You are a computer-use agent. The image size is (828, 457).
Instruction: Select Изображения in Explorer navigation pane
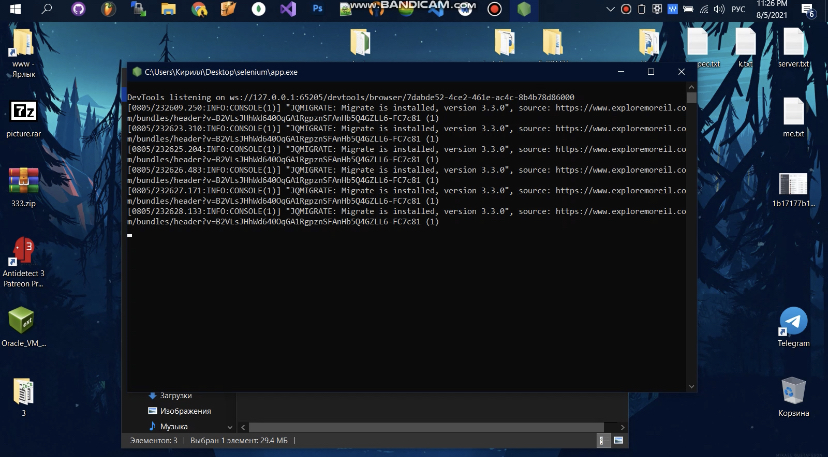coord(185,411)
